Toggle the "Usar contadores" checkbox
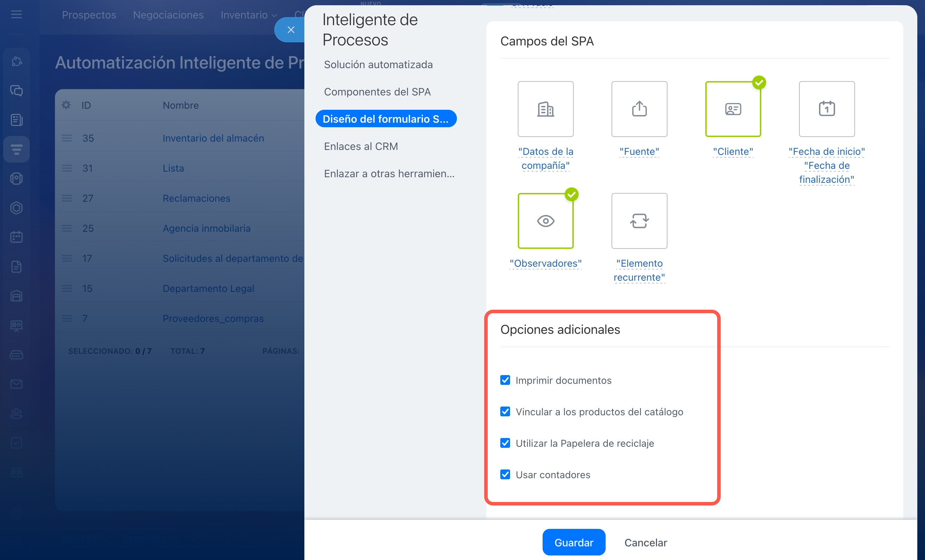925x560 pixels. click(505, 474)
